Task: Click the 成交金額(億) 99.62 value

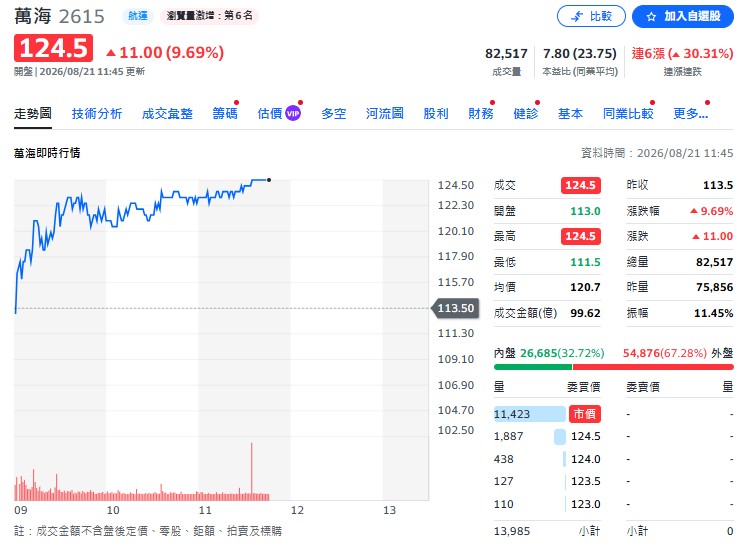Action: click(x=585, y=313)
